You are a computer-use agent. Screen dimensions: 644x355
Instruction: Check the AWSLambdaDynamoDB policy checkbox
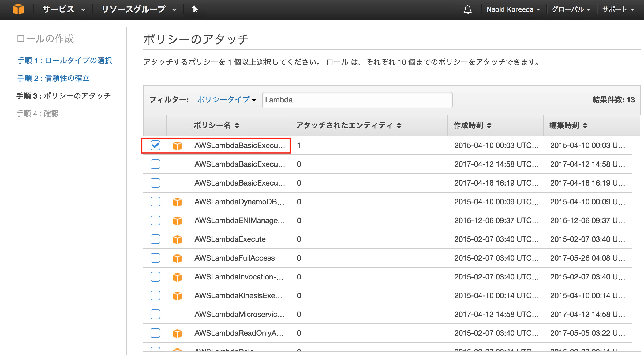(155, 202)
